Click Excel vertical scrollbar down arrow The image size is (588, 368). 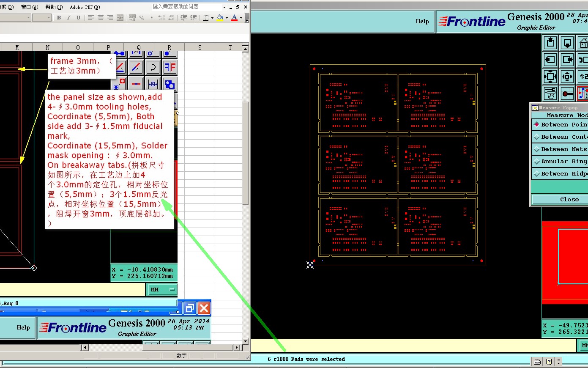pos(246,341)
